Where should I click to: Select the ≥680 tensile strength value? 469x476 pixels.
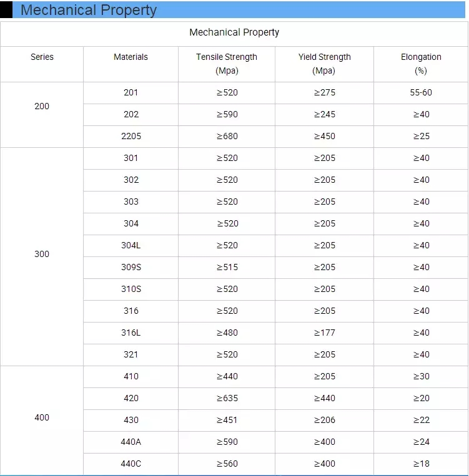227,136
